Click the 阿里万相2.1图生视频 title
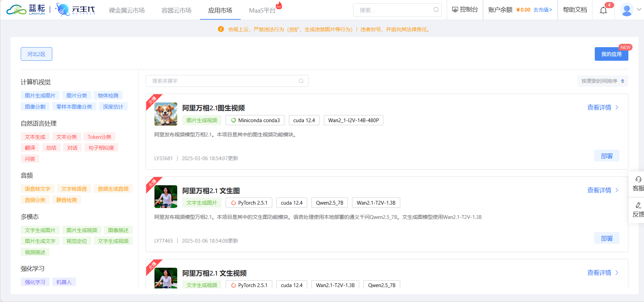 pyautogui.click(x=214, y=108)
